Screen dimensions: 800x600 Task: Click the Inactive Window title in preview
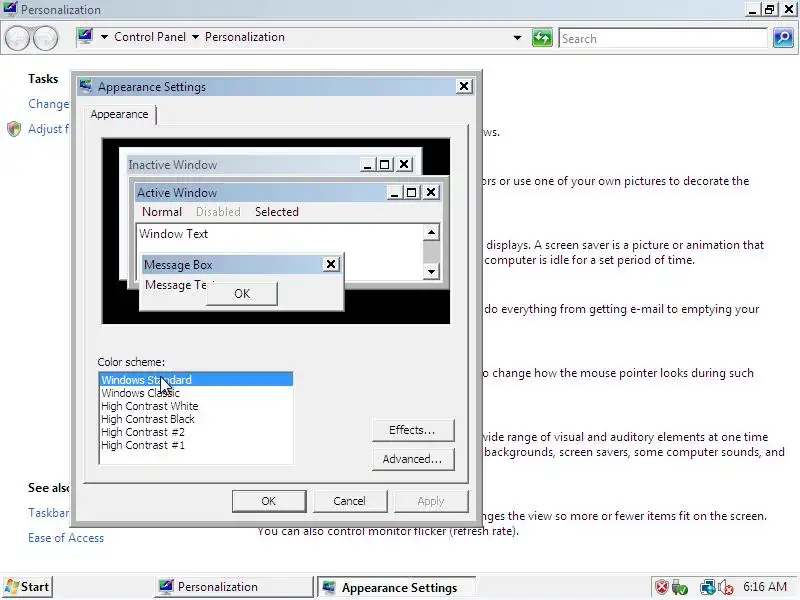click(172, 165)
